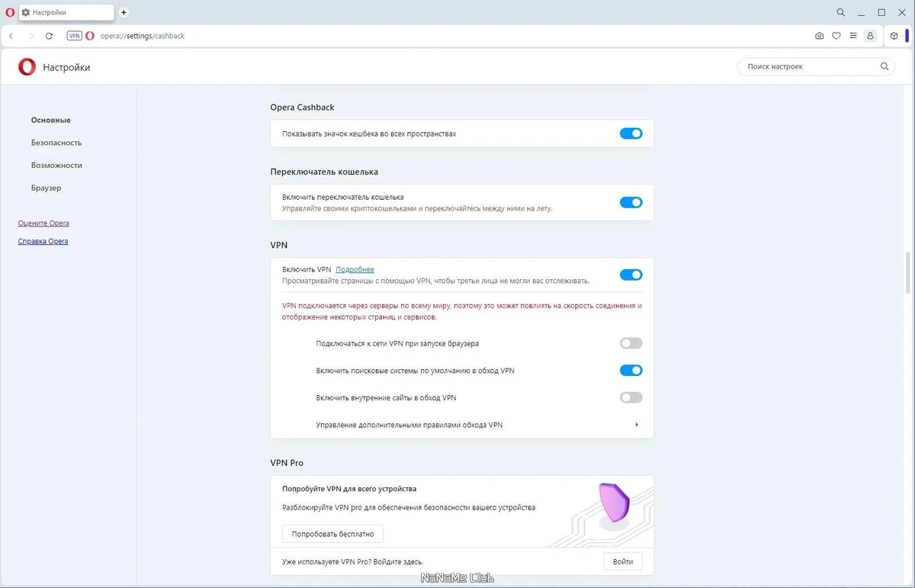Click the Opera logo beside Настройки heading

pos(27,67)
